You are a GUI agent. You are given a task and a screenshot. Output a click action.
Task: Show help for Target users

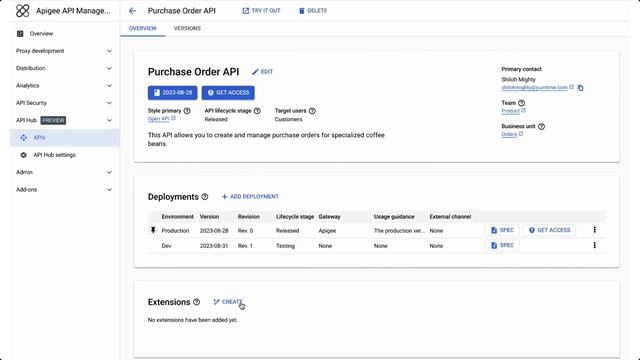[x=312, y=111]
